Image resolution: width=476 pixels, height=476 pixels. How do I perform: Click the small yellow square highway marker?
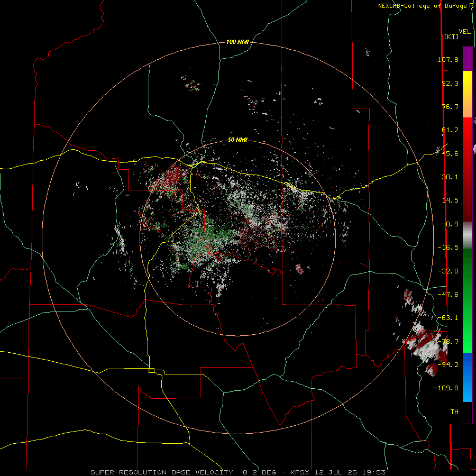click(x=151, y=370)
